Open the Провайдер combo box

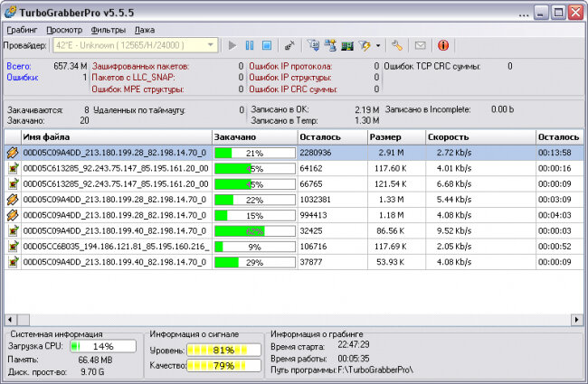point(135,45)
